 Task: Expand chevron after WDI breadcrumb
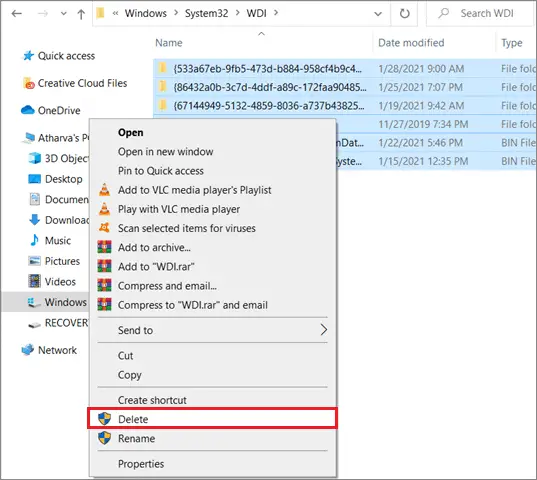tap(276, 13)
